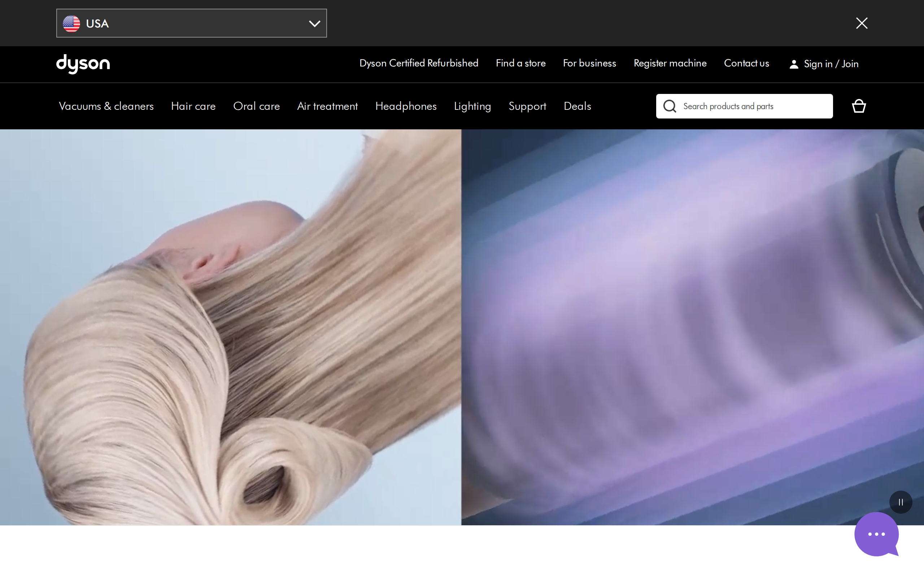Viewport: 924px width, 578px height.
Task: Close the country selector banner
Action: pyautogui.click(x=862, y=23)
